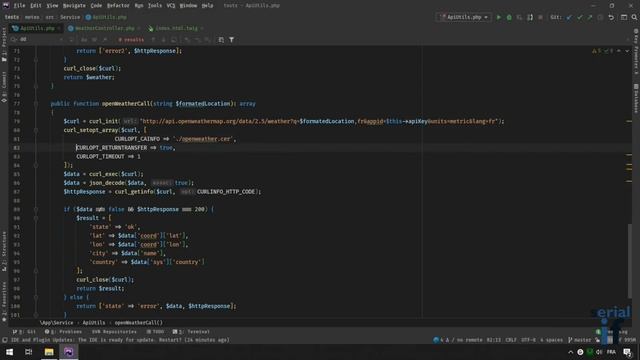This screenshot has width=640, height=360.
Task: Click openWeatherCall() in bottom breadcrumb
Action: 138,322
